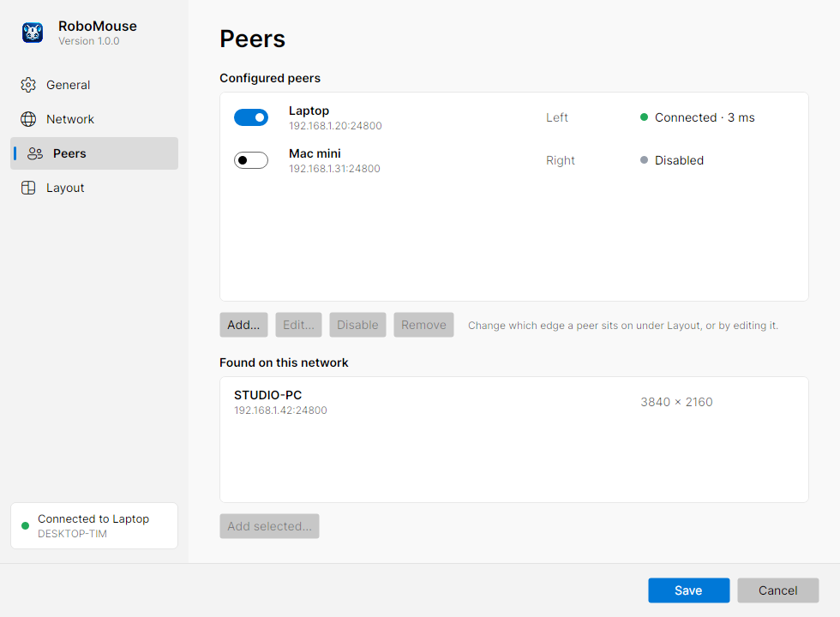Screen dimensions: 840x617
Task: Click the hint about changing peer edge
Action: click(623, 325)
